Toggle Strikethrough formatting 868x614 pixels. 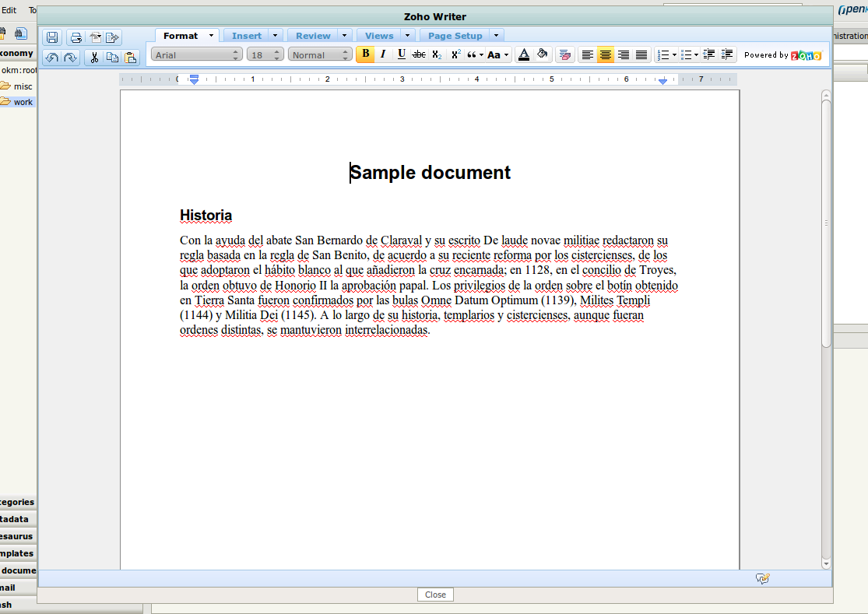tap(419, 54)
